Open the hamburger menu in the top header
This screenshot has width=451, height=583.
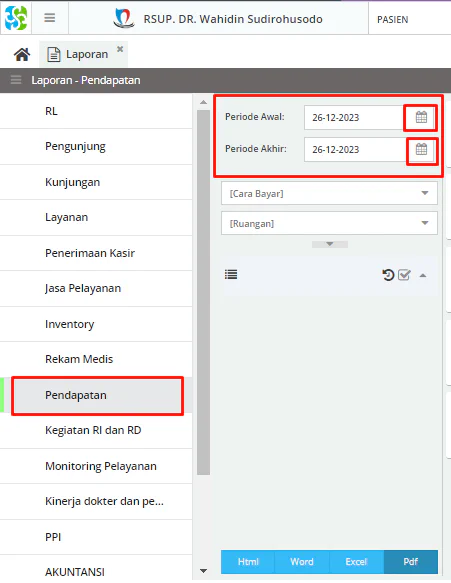pos(50,18)
